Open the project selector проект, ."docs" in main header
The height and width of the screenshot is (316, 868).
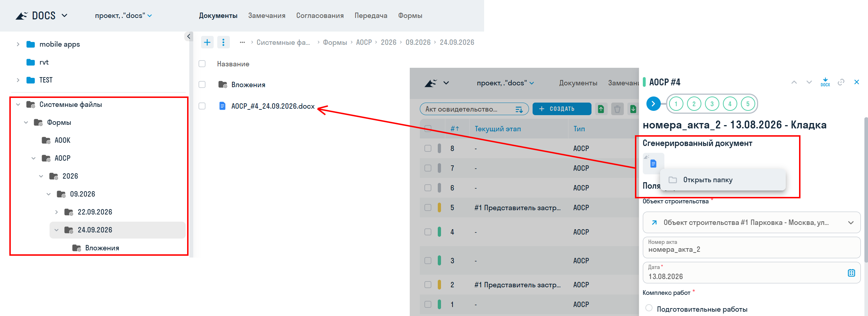coord(124,15)
